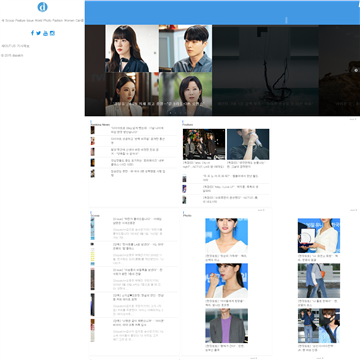Open first small Feature list headline

coord(230,178)
